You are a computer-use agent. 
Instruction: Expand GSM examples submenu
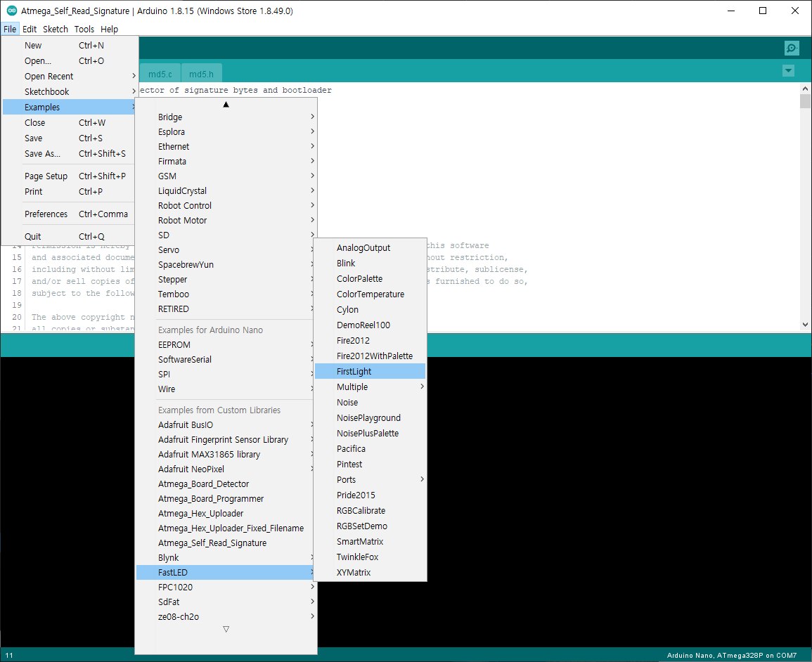[x=226, y=176]
